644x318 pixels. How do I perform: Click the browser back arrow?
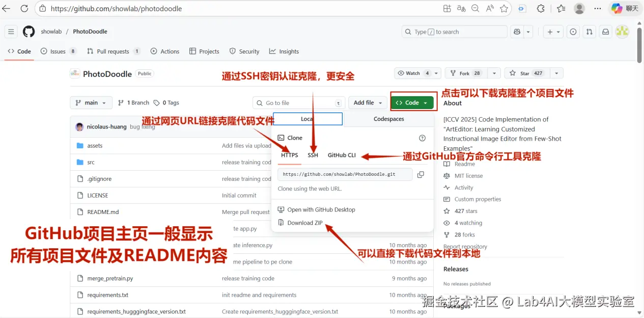point(7,9)
